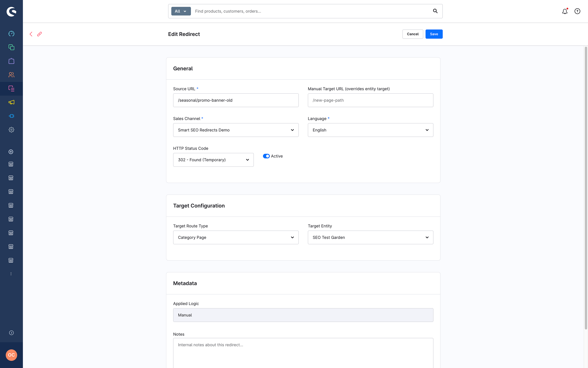
Task: Click the Edit Redirect heading
Action: point(184,34)
